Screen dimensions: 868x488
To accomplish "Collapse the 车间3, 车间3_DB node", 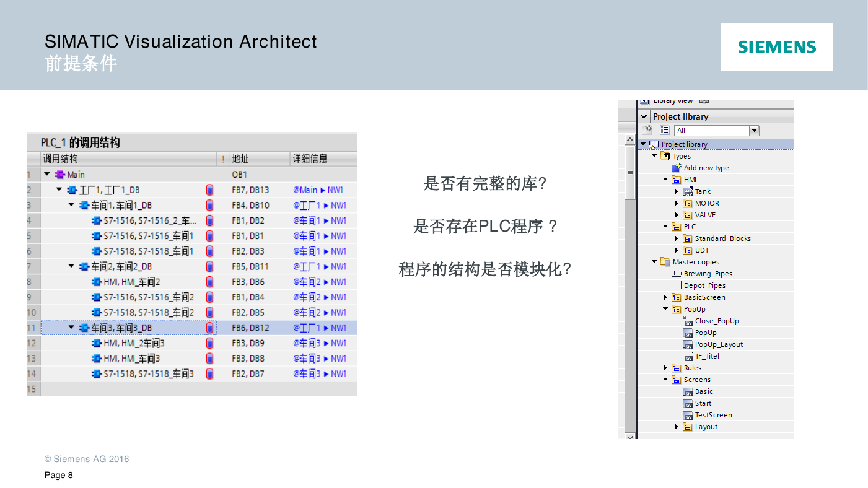I will tap(72, 328).
